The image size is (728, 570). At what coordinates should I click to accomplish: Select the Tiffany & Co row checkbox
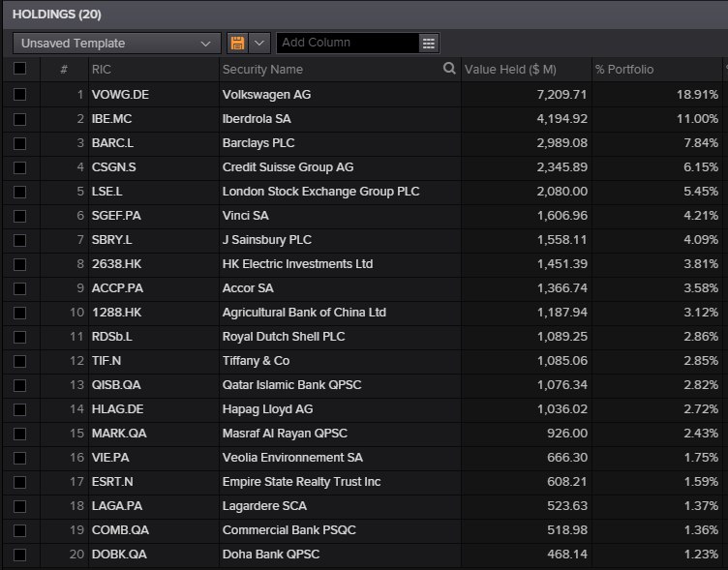pyautogui.click(x=19, y=361)
